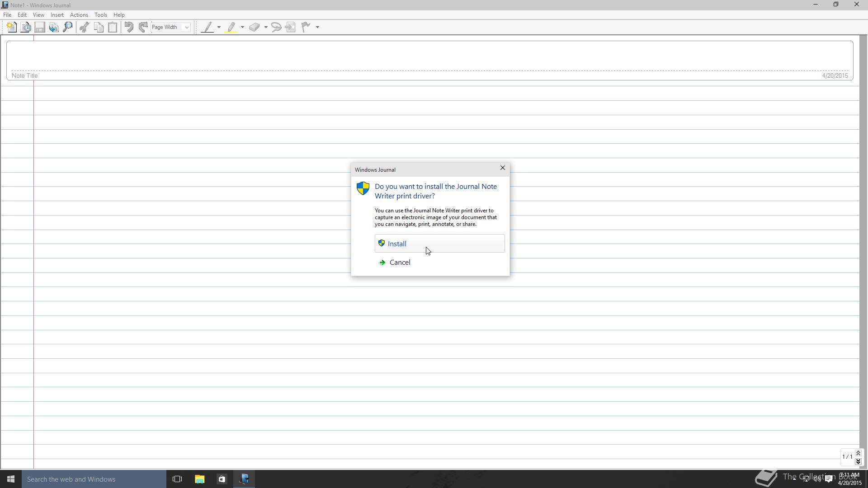868x488 pixels.
Task: Select the Lasso selection tool
Action: pos(276,27)
